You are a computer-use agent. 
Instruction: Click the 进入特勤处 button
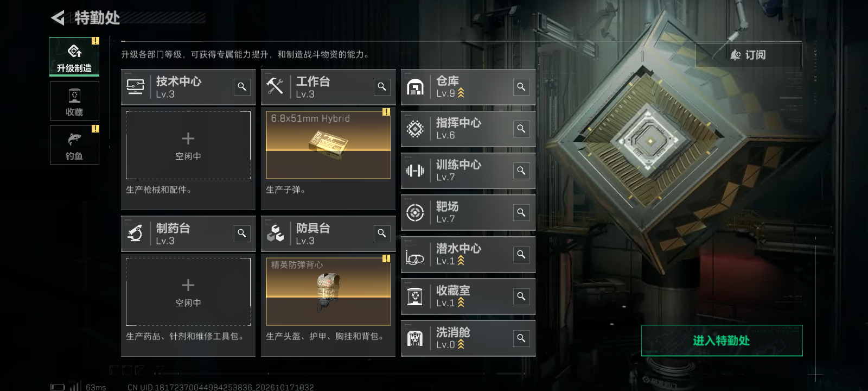point(722,340)
